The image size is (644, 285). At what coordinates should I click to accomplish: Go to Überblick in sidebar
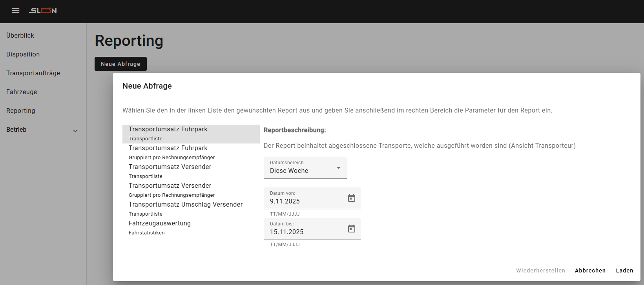20,35
